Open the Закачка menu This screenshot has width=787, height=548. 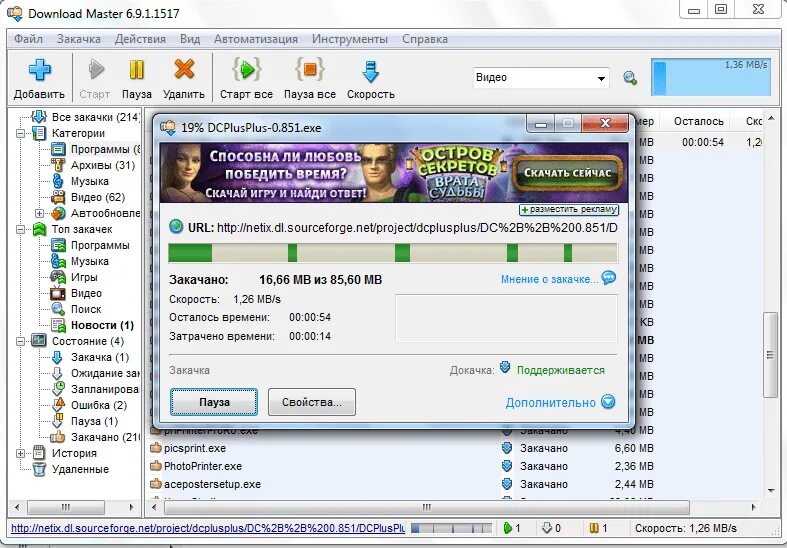pos(79,39)
